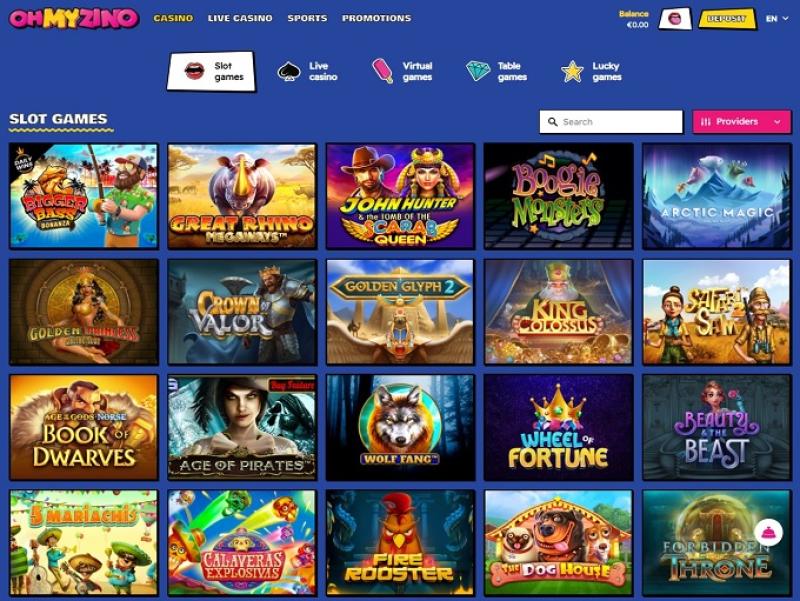The width and height of the screenshot is (800, 601).
Task: Click the Providers dropdown chevron arrow
Action: 777,122
